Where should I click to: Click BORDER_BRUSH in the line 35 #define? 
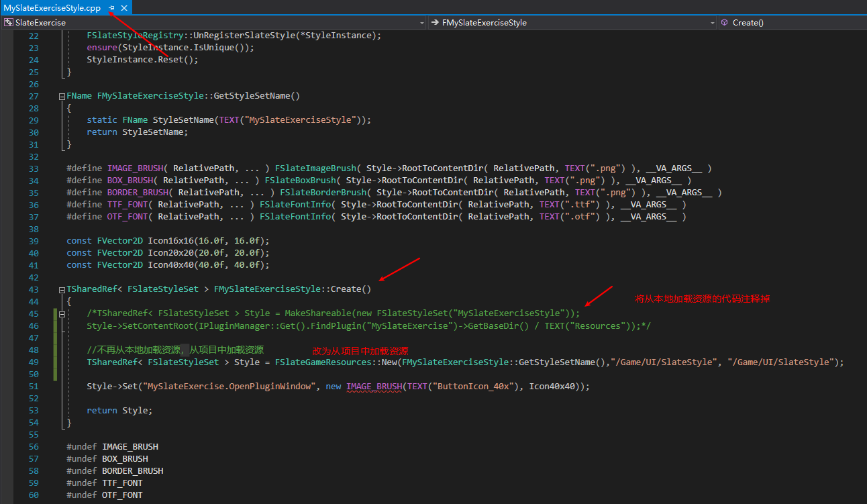point(138,193)
